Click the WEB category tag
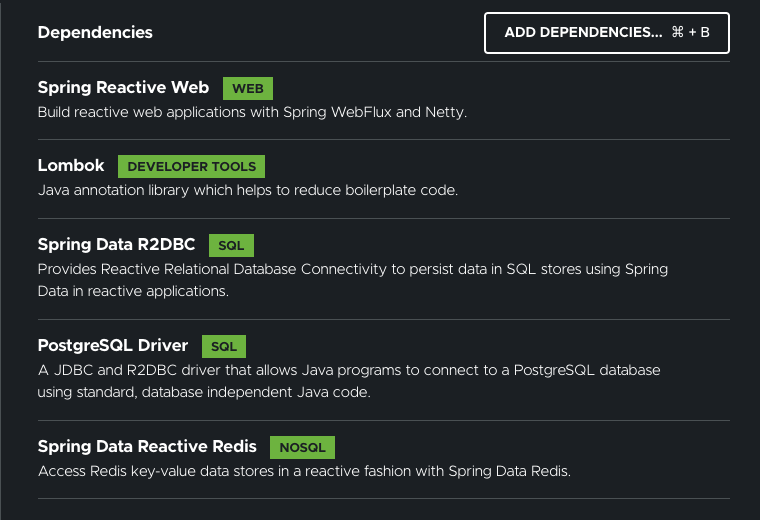Viewport: 760px width, 520px height. [248, 89]
